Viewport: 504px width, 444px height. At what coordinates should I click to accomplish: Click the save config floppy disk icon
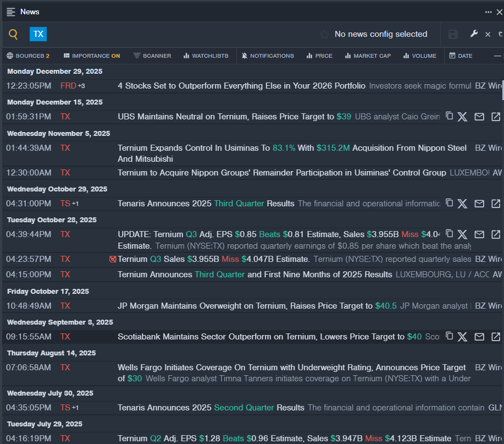(x=453, y=35)
